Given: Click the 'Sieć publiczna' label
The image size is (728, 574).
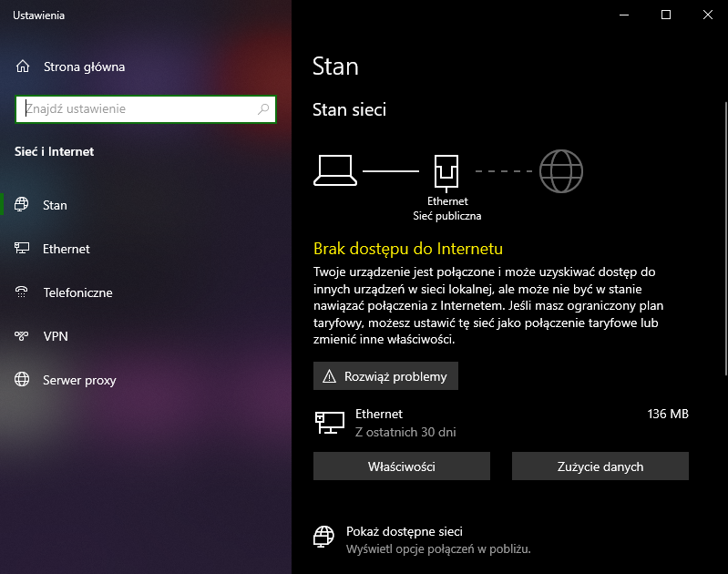Looking at the screenshot, I should [447, 216].
